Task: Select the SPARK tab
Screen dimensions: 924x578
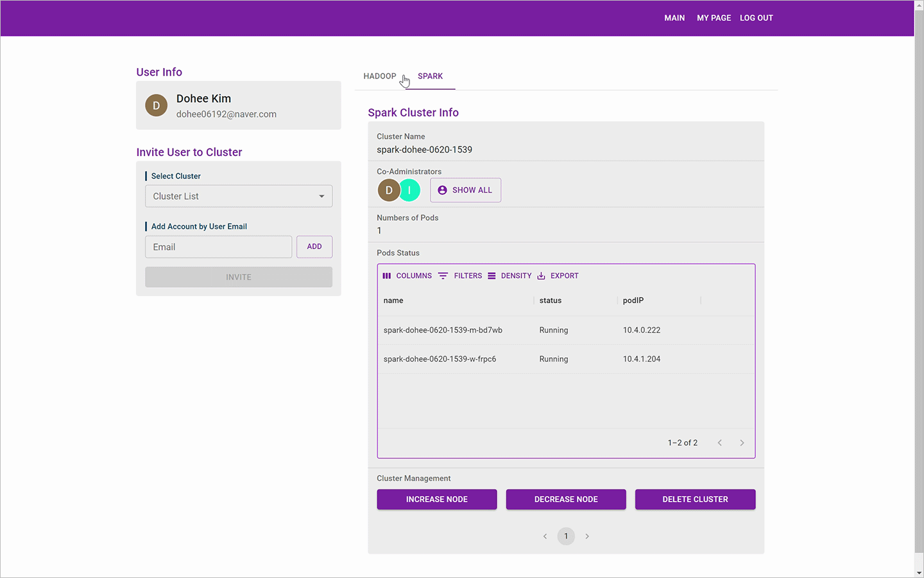Action: (430, 76)
